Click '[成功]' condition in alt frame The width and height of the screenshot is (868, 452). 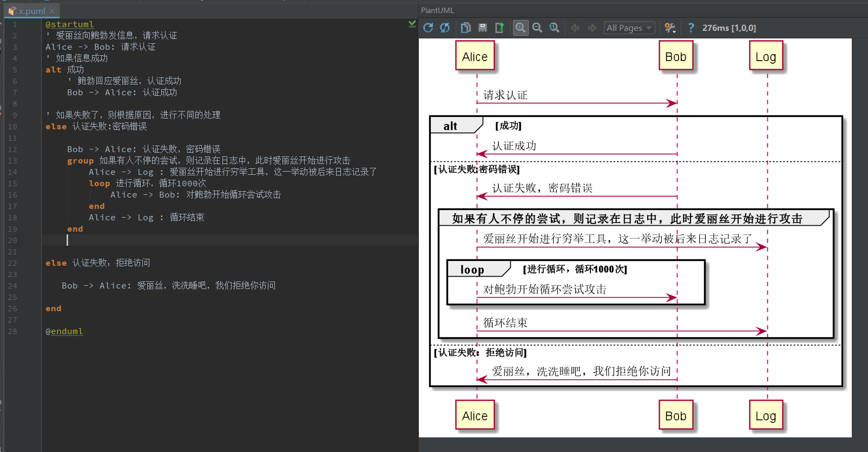(509, 126)
